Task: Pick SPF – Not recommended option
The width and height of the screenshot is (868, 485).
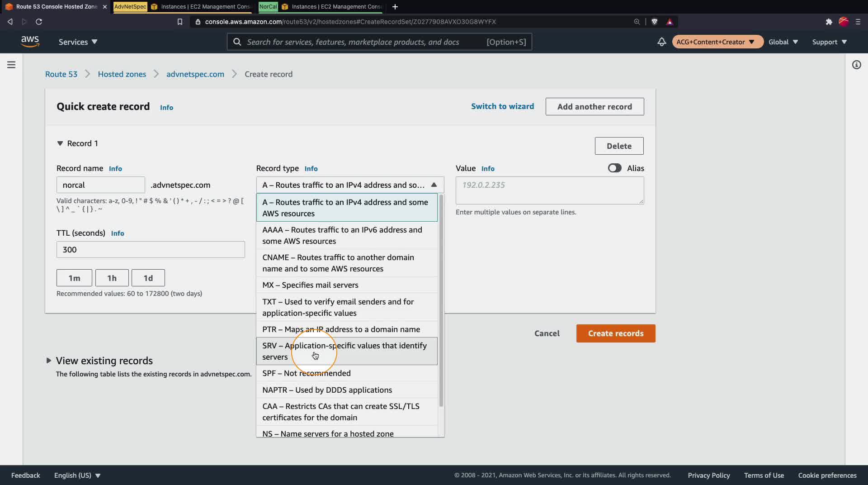Action: click(x=347, y=373)
